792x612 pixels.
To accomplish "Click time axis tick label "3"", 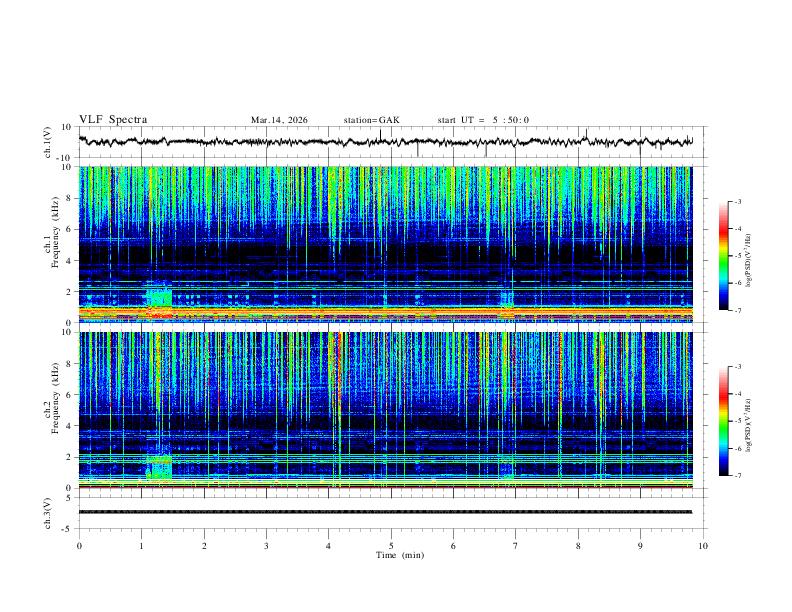I will tap(266, 546).
